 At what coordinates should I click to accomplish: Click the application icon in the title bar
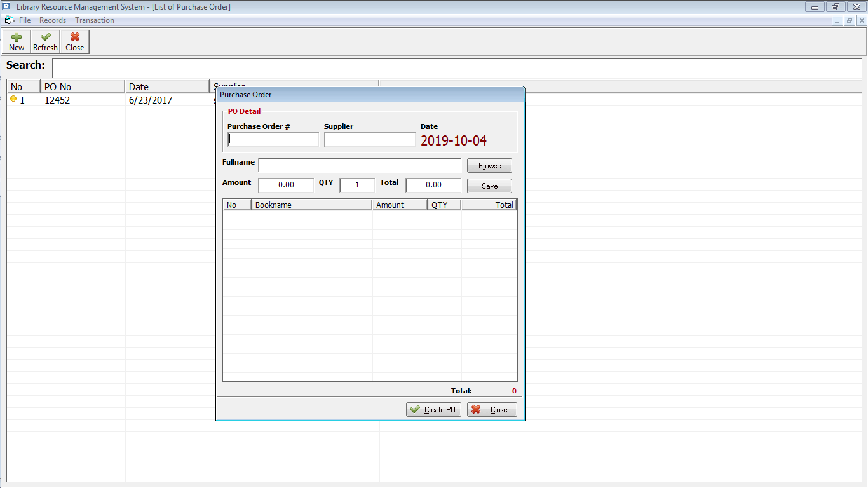point(6,6)
